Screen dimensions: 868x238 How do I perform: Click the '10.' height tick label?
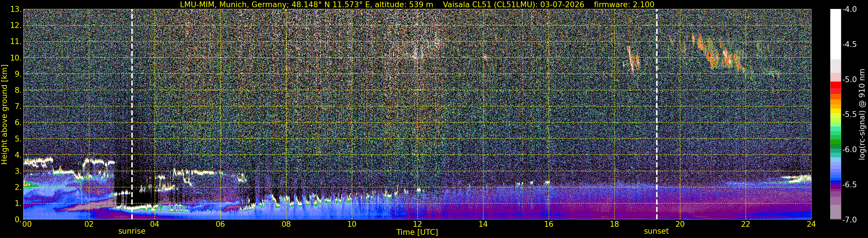tap(16, 58)
